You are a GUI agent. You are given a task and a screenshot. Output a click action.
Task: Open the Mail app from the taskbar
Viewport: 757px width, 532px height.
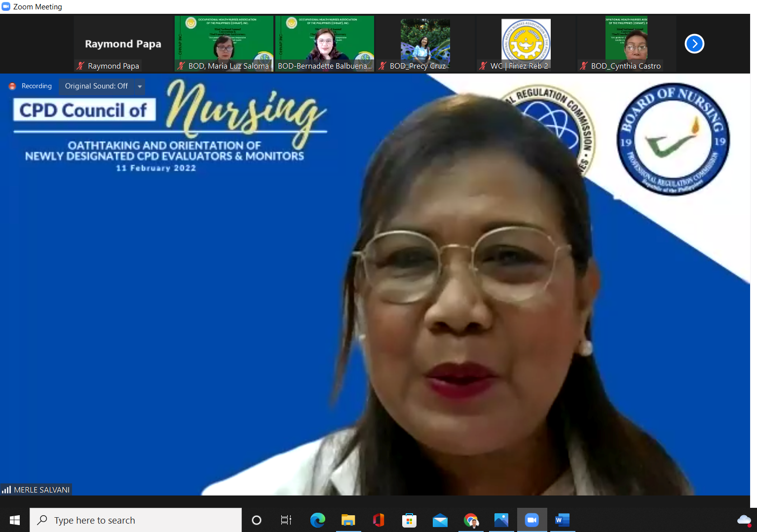point(440,520)
